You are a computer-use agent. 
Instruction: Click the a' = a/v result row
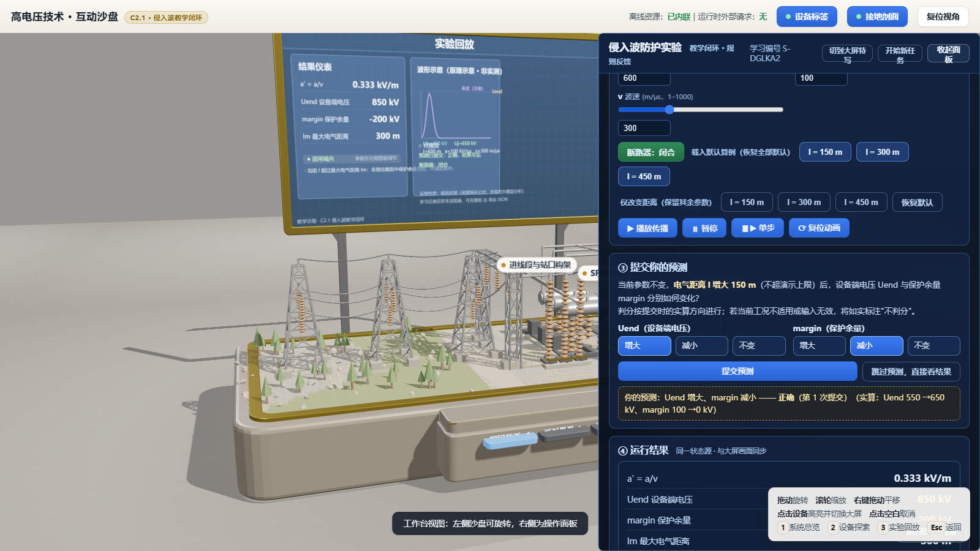point(789,478)
